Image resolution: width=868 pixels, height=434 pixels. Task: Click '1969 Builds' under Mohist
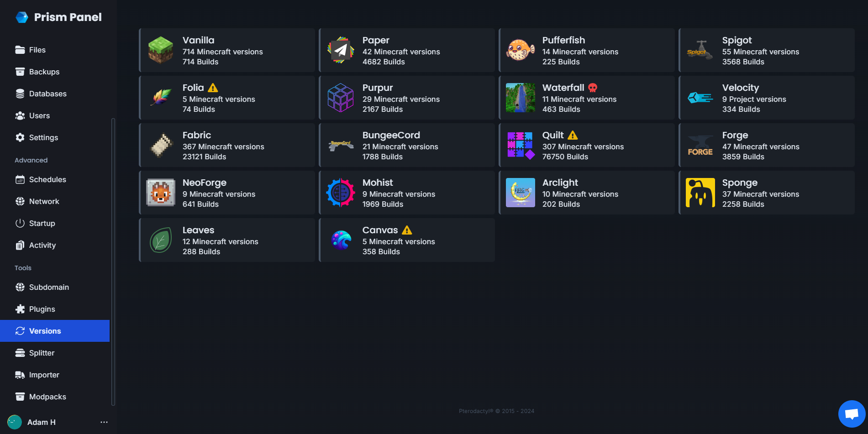point(383,204)
